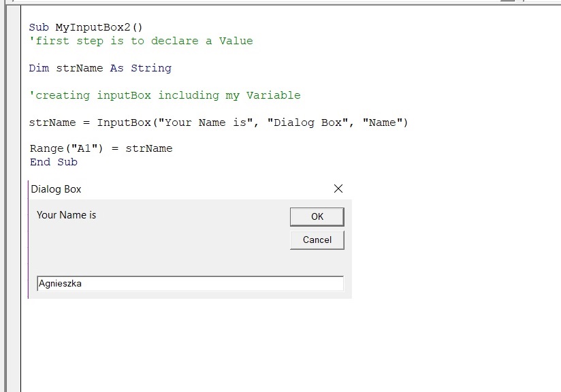Click the 'first step is to declare' comment
Screen dimensions: 561x392
140,41
